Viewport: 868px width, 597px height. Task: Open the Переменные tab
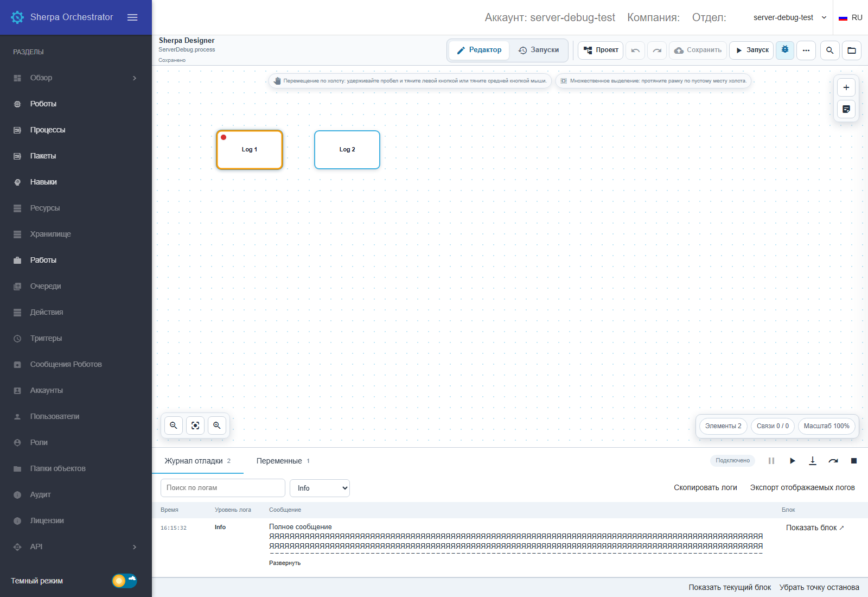[x=283, y=461]
